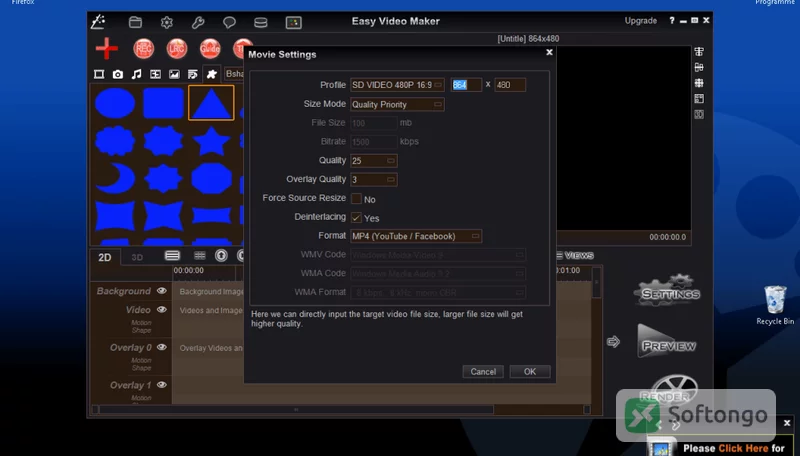Click the Upgrade menu item
The width and height of the screenshot is (800, 456).
click(641, 21)
